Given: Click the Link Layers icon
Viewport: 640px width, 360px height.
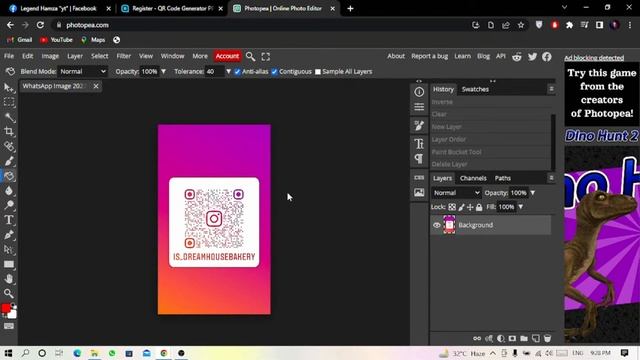Looking at the screenshot, I should click(x=477, y=338).
